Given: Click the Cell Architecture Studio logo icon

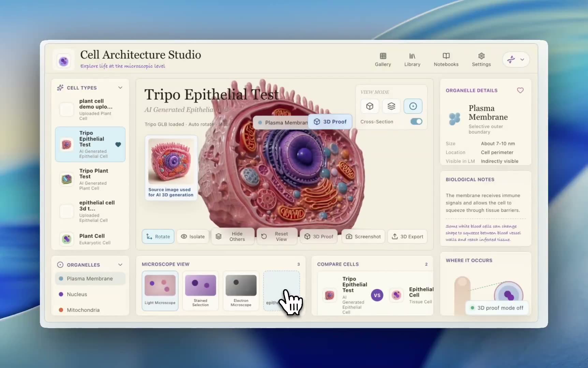Looking at the screenshot, I should coord(64,61).
